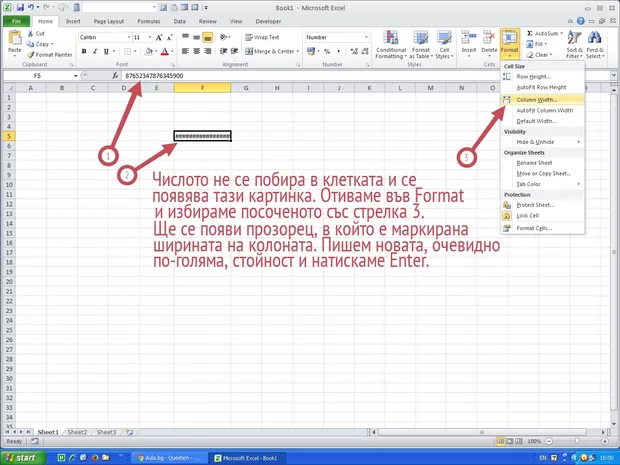Select AutoFit Column Width menu item
620x465 pixels.
(542, 110)
